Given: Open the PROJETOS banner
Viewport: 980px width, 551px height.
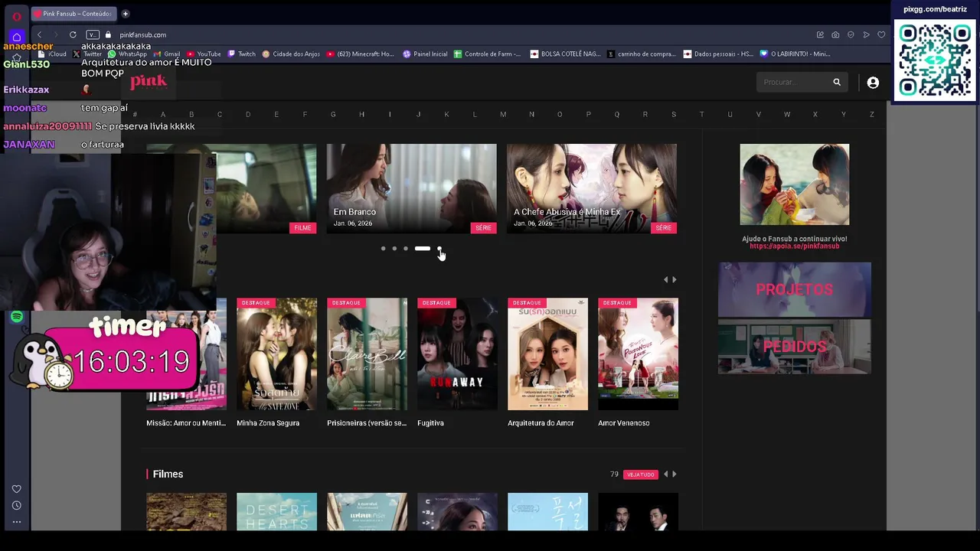Looking at the screenshot, I should point(795,290).
